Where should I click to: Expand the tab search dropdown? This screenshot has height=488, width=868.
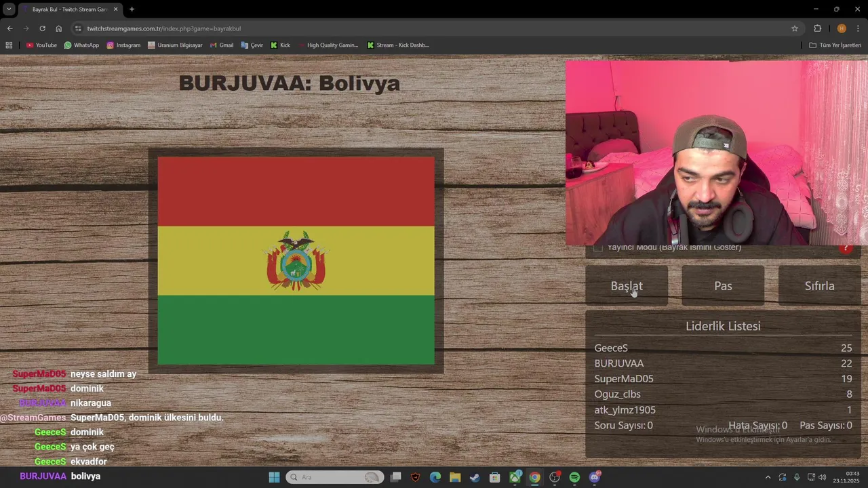[9, 9]
